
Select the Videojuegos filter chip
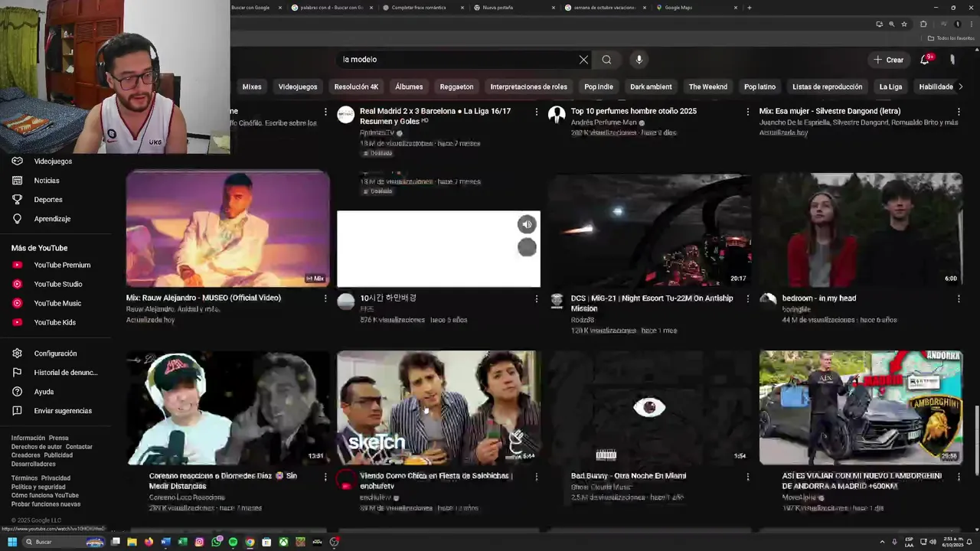pyautogui.click(x=298, y=86)
